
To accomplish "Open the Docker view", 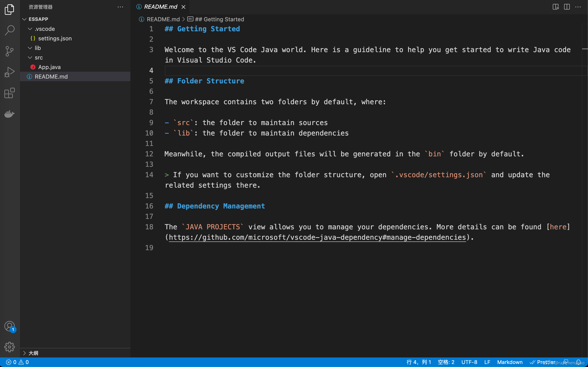I will 10,114.
